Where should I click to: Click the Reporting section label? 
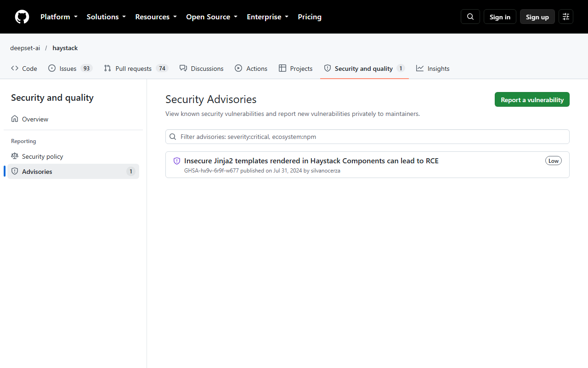point(23,141)
